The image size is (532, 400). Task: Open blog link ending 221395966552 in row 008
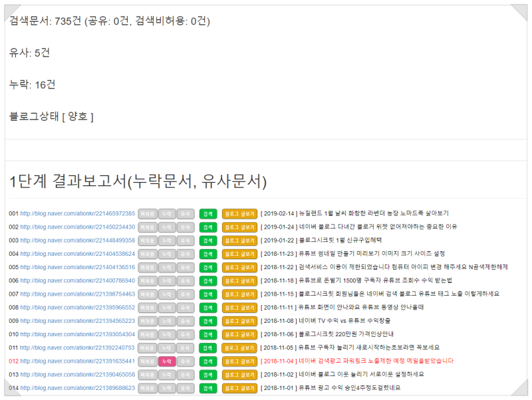point(77,308)
